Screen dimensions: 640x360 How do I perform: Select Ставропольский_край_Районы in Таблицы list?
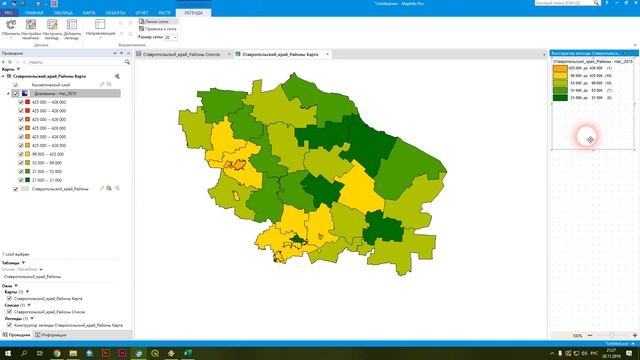click(x=32, y=276)
